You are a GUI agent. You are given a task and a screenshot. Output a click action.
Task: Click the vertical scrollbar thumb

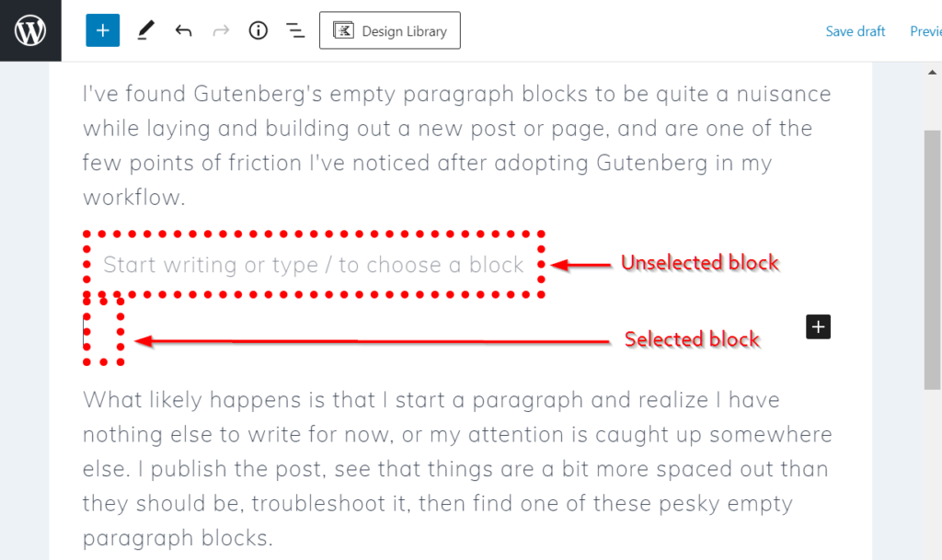pos(933,259)
